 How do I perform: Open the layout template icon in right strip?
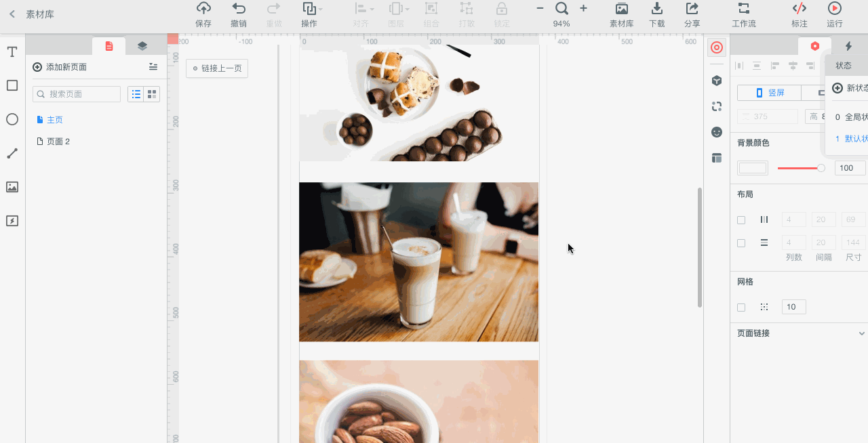[x=717, y=158]
